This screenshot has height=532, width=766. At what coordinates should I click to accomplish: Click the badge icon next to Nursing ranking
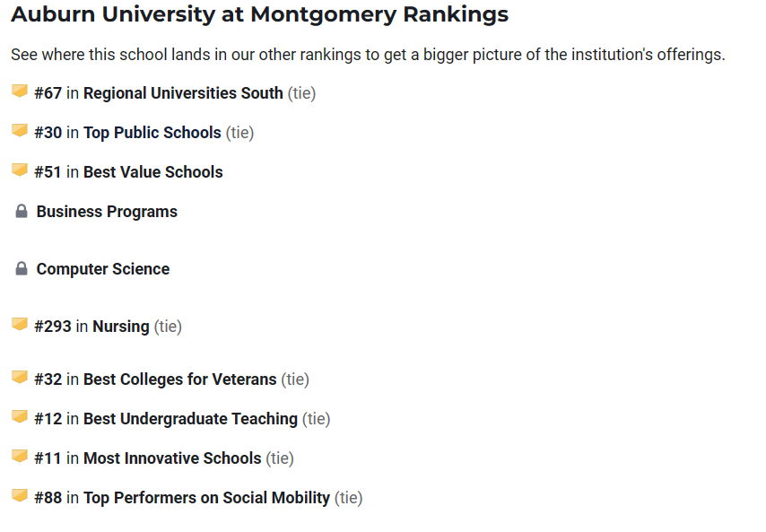20,325
